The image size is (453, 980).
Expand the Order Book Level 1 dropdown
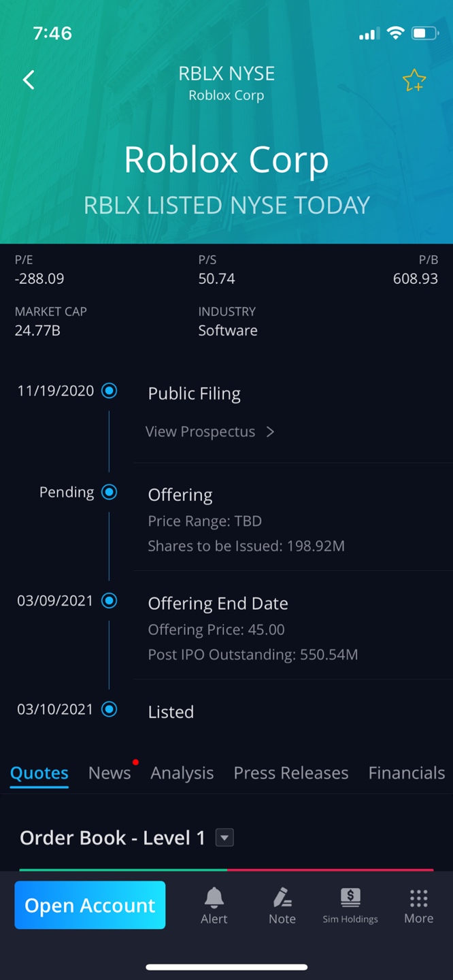click(x=224, y=838)
